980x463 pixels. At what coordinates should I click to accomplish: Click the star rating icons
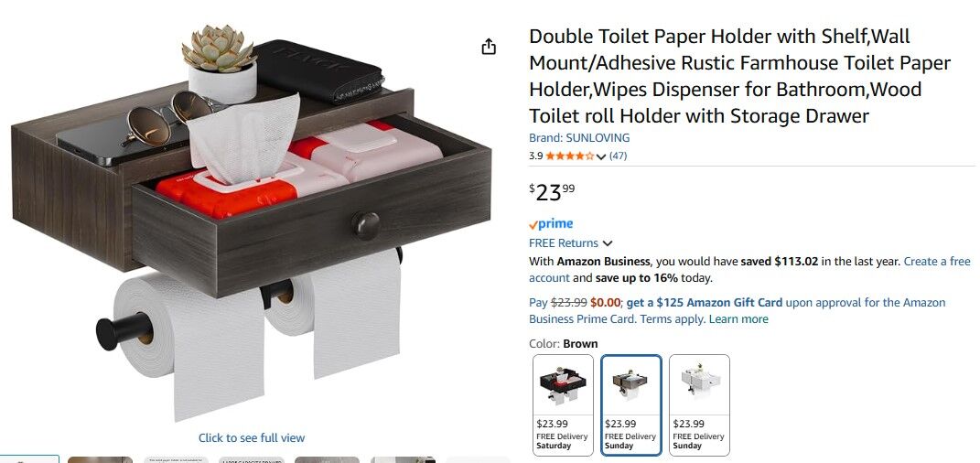click(569, 156)
